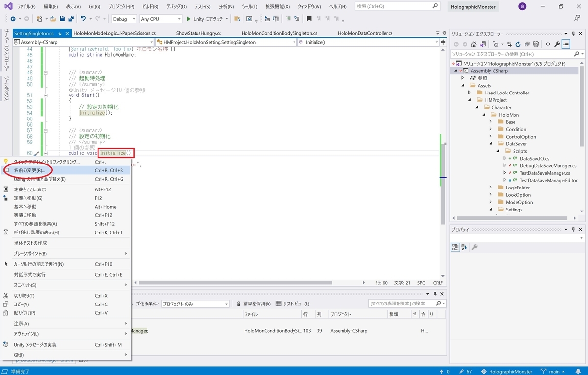Select TestDataSaveManager.cs in Solution Explorer
This screenshot has width=588, height=375.
pos(545,173)
